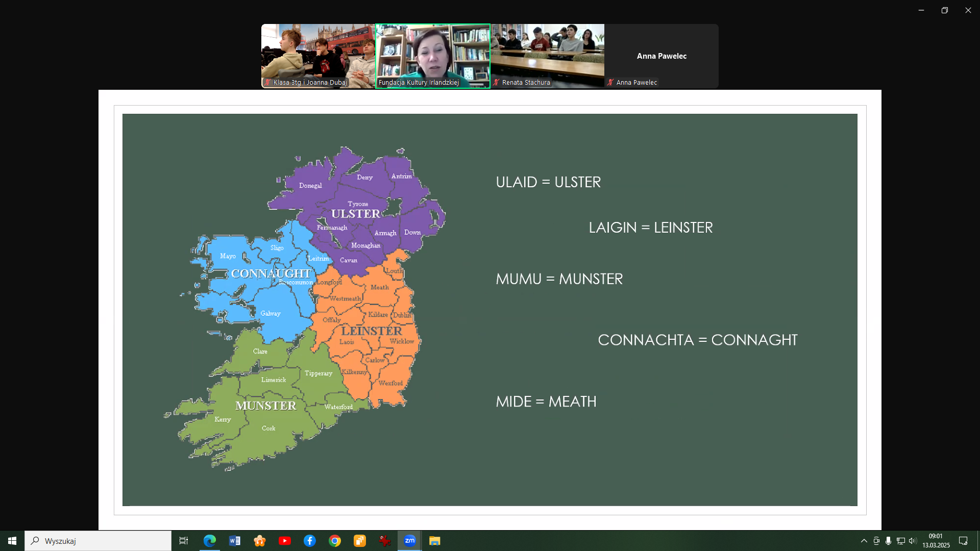
Task: Open Task View button
Action: click(184, 541)
